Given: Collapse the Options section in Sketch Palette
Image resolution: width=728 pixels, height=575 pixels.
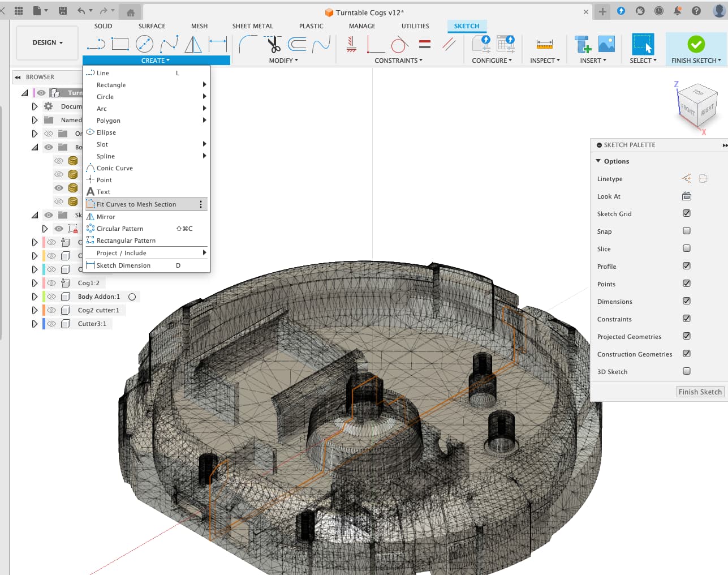Looking at the screenshot, I should (x=598, y=161).
